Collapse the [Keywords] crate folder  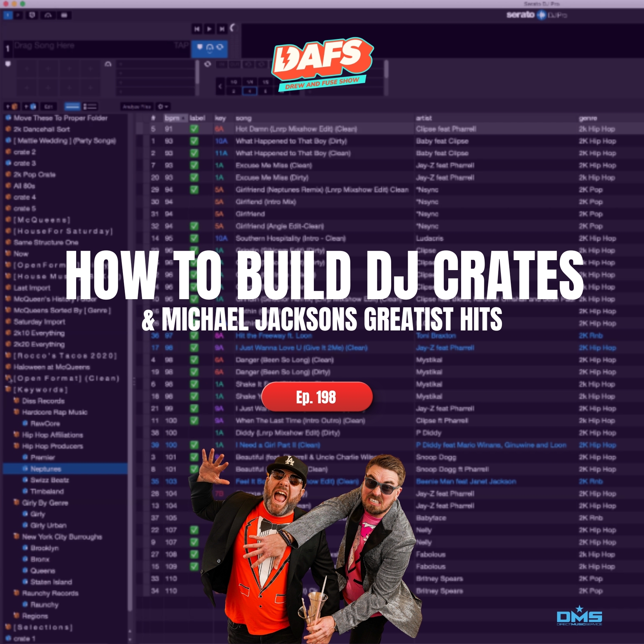[x=8, y=389]
